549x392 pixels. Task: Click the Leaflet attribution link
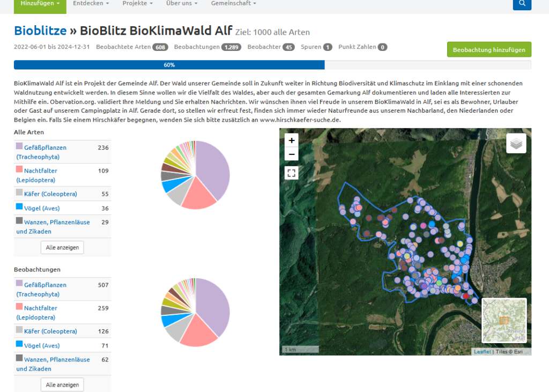tap(481, 352)
